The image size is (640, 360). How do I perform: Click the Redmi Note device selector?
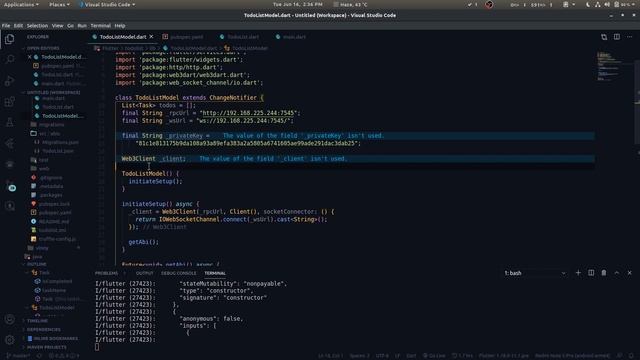[572, 356]
